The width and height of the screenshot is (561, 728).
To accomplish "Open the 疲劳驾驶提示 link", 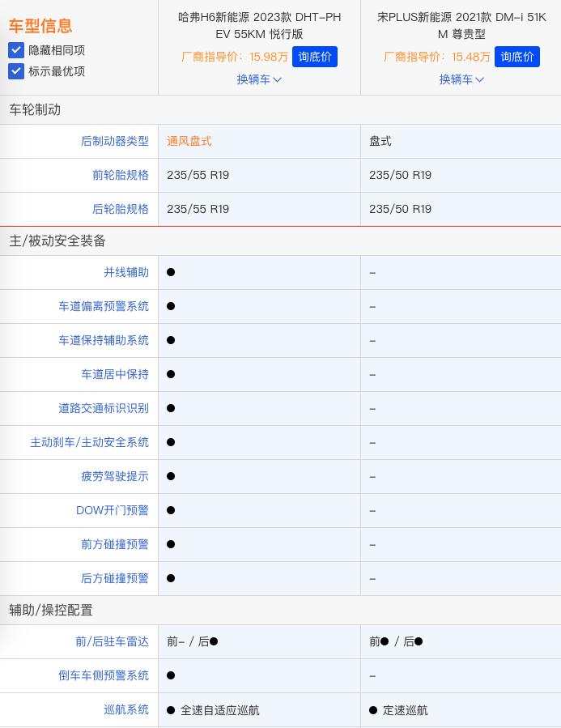I will [115, 476].
